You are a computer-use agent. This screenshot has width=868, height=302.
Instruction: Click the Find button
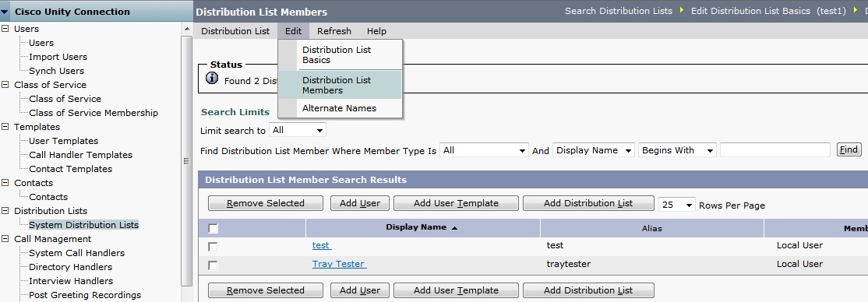pos(849,149)
